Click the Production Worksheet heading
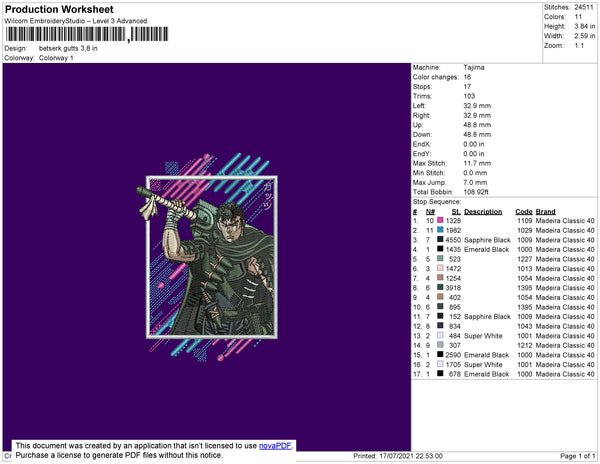600x464 pixels. point(59,10)
